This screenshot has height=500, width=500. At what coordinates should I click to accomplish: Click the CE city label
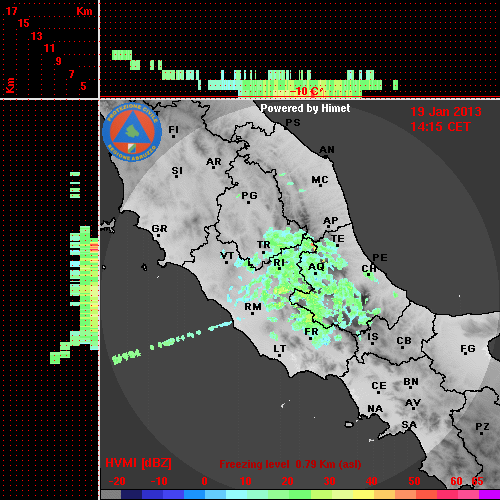point(379,386)
